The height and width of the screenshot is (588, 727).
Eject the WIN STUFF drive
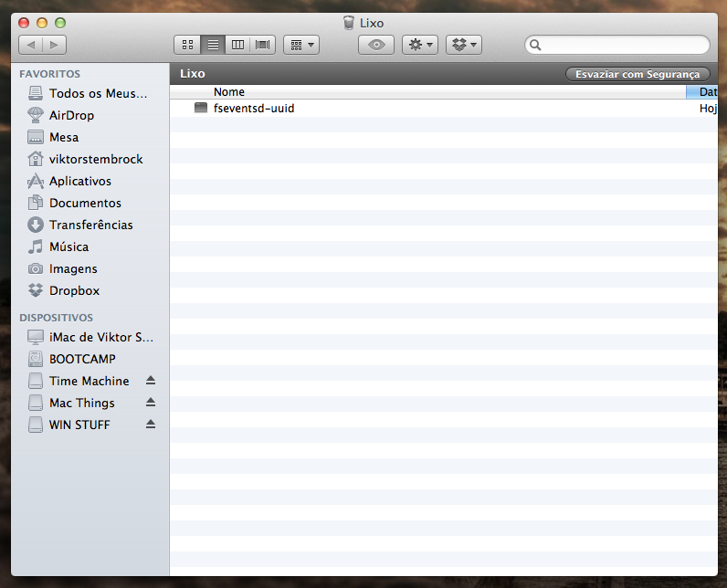point(150,424)
